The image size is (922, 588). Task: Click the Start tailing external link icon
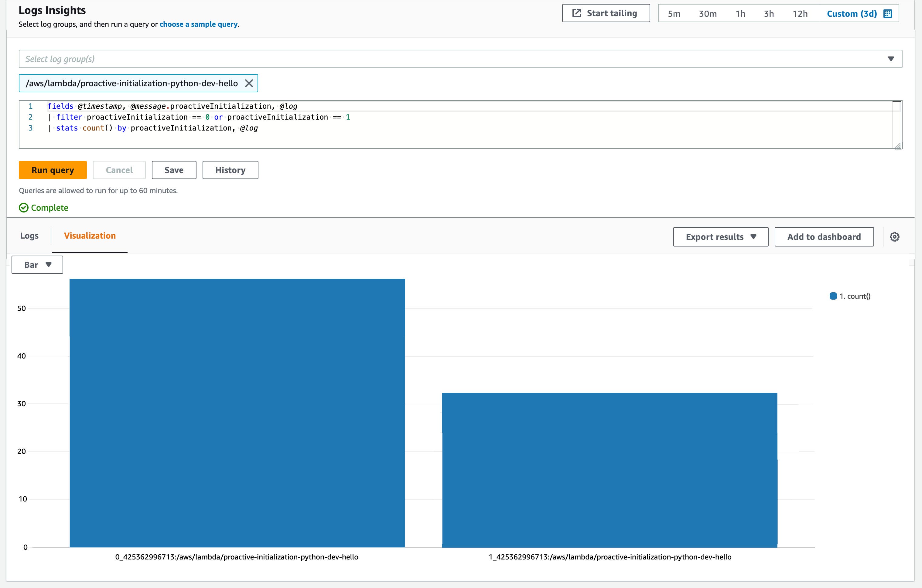577,13
